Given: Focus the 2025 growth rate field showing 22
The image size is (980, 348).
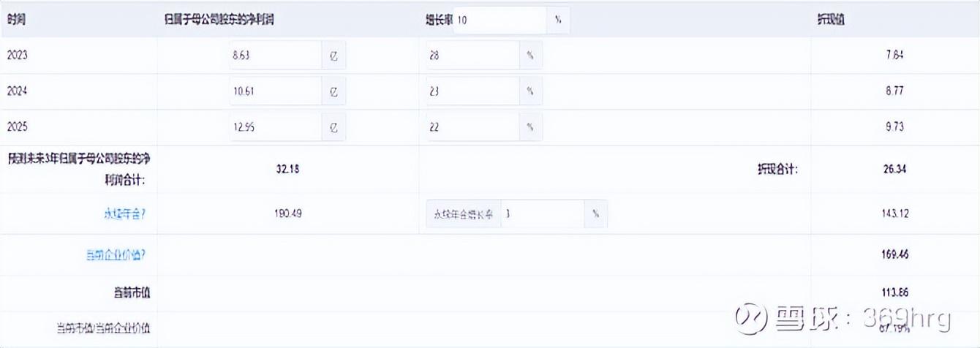Looking at the screenshot, I should (x=472, y=127).
